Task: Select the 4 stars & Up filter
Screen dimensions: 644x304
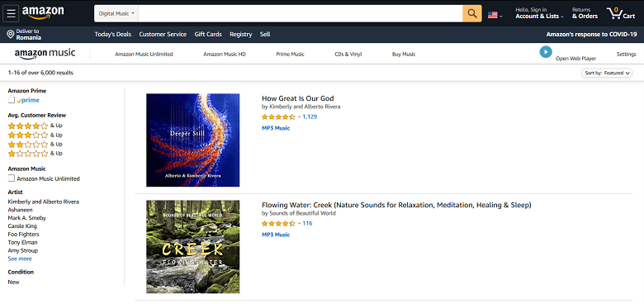Action: click(x=36, y=126)
